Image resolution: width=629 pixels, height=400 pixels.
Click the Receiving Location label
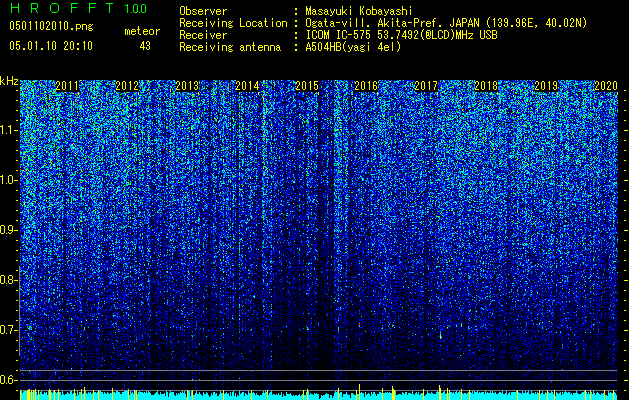click(233, 23)
